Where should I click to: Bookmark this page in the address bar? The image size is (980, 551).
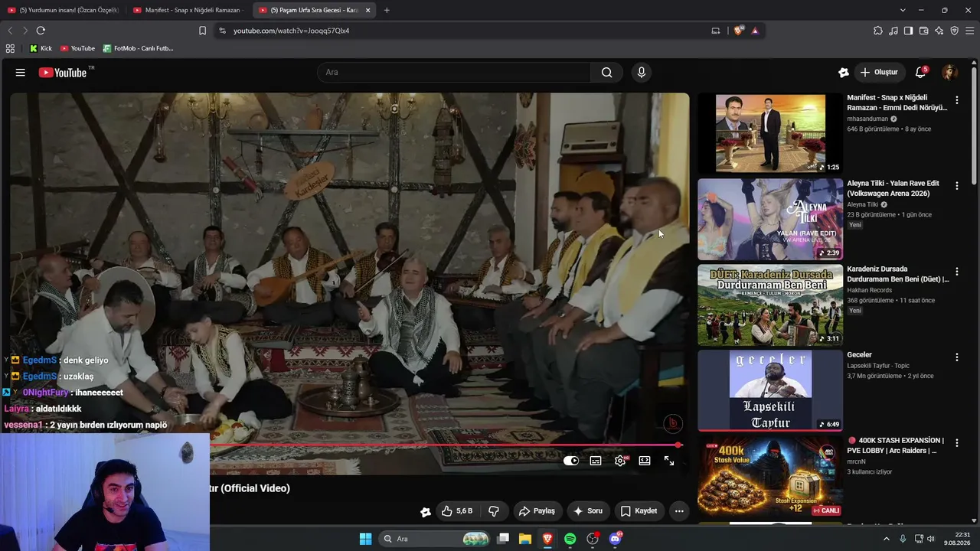click(202, 31)
